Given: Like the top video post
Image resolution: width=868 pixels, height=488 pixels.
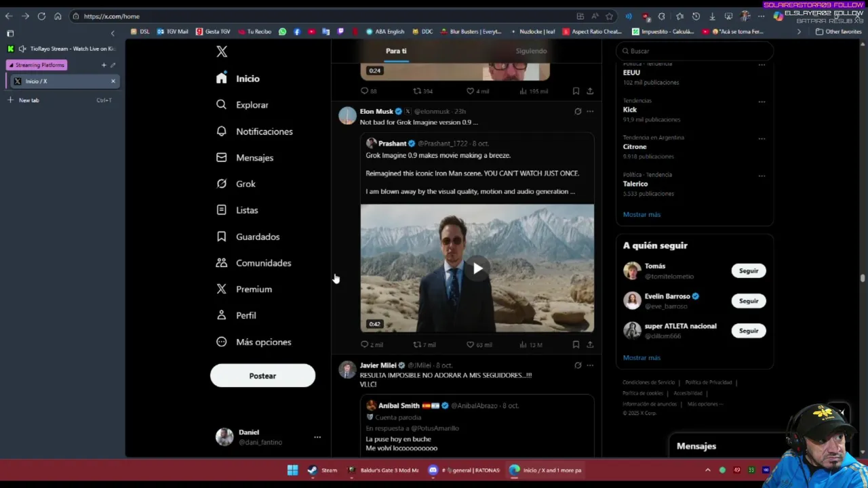Looking at the screenshot, I should [477, 91].
